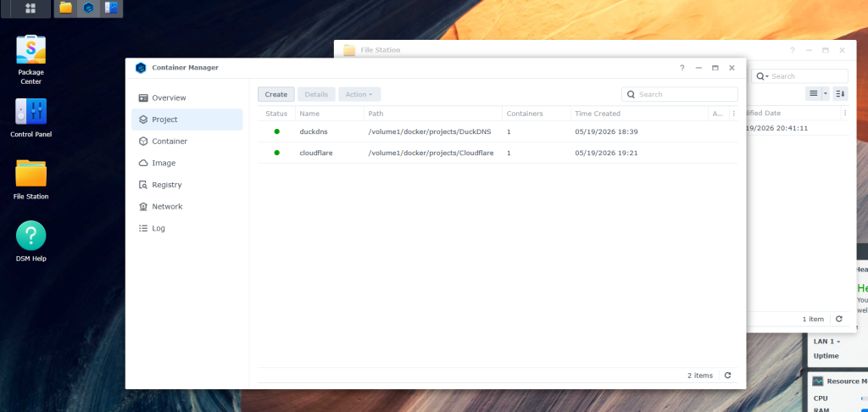The height and width of the screenshot is (412, 868).
Task: Click File Station sort order icon
Action: pyautogui.click(x=840, y=93)
